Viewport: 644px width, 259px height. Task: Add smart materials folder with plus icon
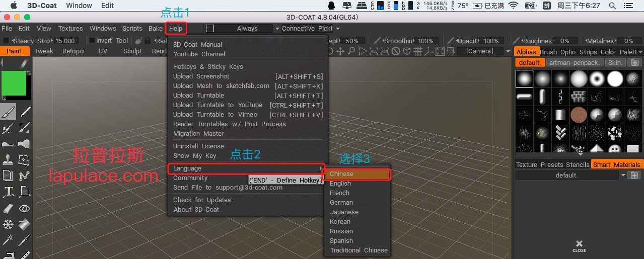pyautogui.click(x=634, y=176)
